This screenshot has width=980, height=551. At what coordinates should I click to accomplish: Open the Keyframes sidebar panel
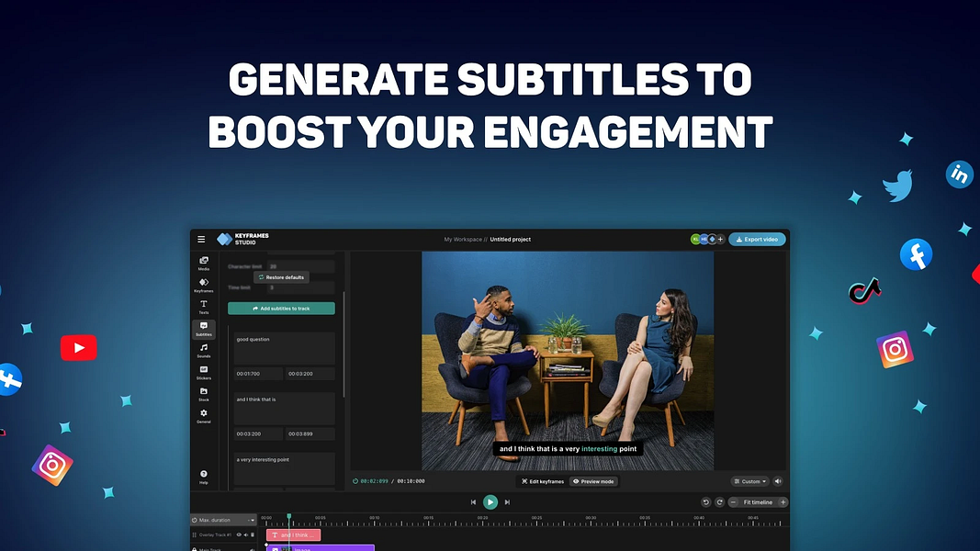click(204, 285)
